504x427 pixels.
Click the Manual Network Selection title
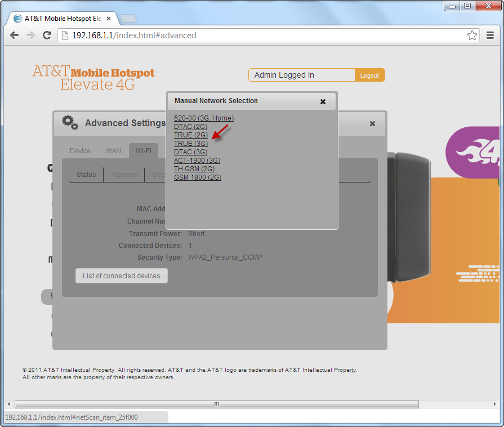coord(216,101)
